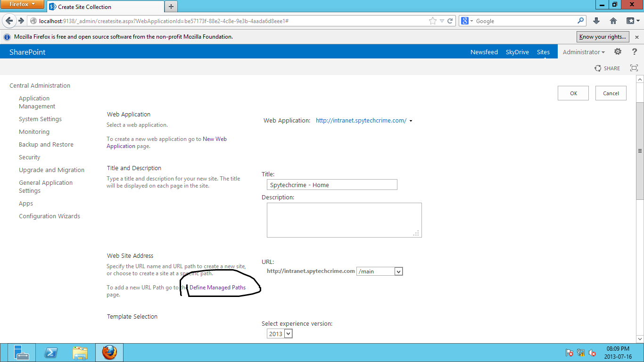Open the Newsfeed top link
The width and height of the screenshot is (644, 362).
coord(484,52)
